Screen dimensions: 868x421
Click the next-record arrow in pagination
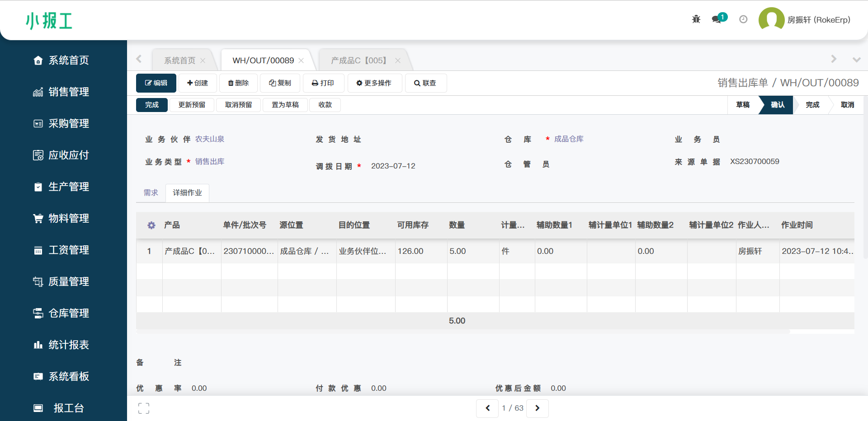tap(538, 408)
